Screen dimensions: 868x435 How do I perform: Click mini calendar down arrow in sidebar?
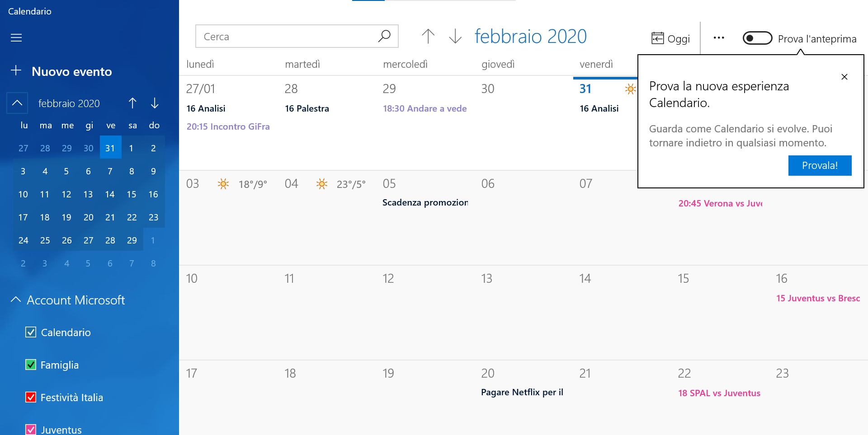(155, 103)
